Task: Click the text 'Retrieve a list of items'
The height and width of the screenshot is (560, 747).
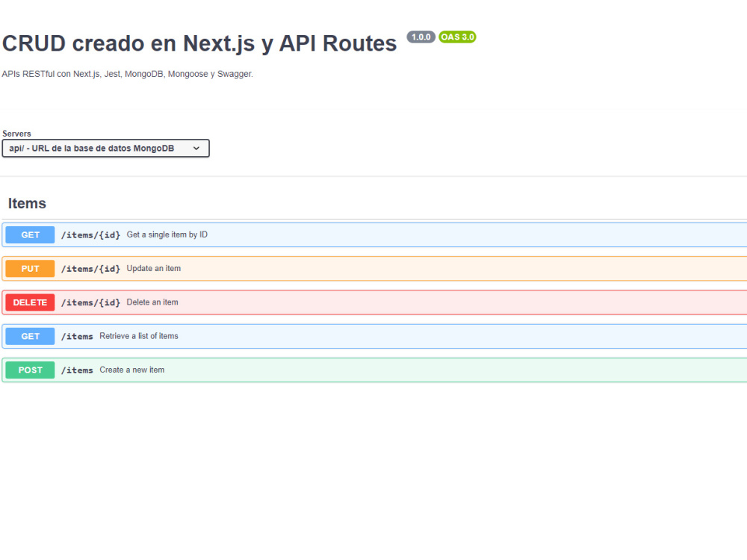Action: click(139, 336)
